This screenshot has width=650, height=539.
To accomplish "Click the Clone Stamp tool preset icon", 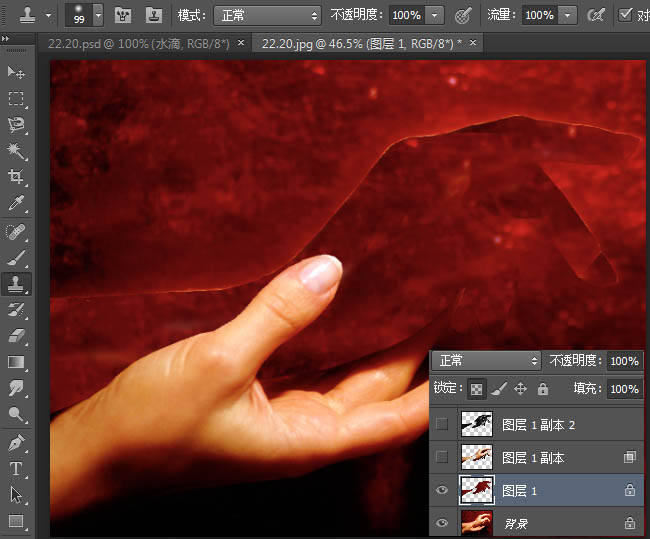I will [x=27, y=15].
